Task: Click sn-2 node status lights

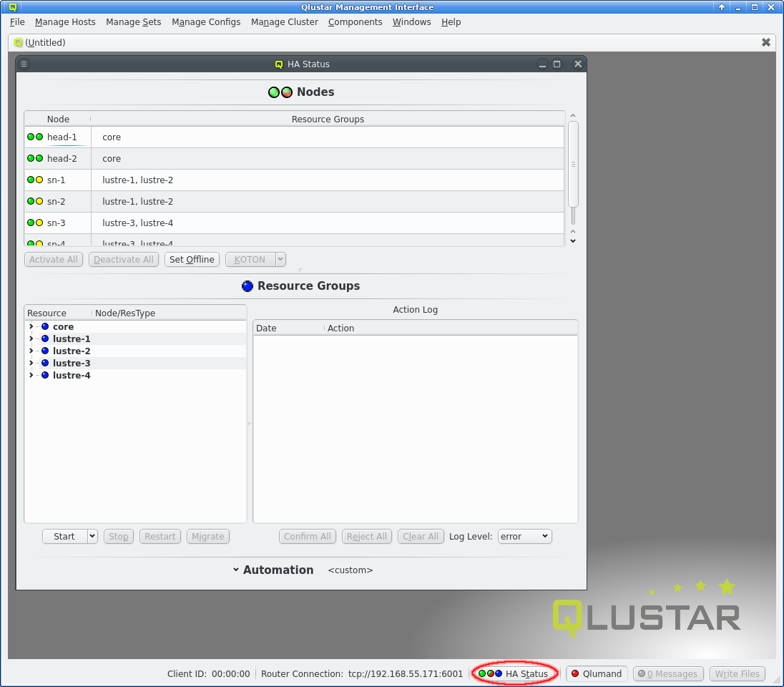Action: pos(35,202)
